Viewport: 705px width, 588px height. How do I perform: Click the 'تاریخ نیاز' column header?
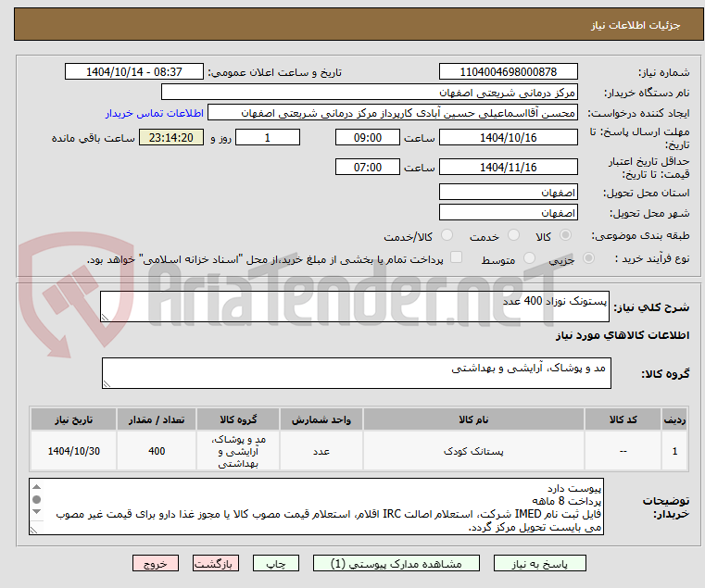(74, 419)
